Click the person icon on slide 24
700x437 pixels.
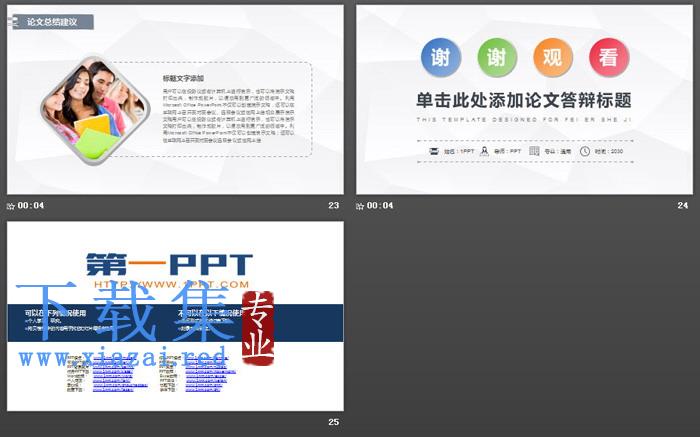(x=484, y=151)
